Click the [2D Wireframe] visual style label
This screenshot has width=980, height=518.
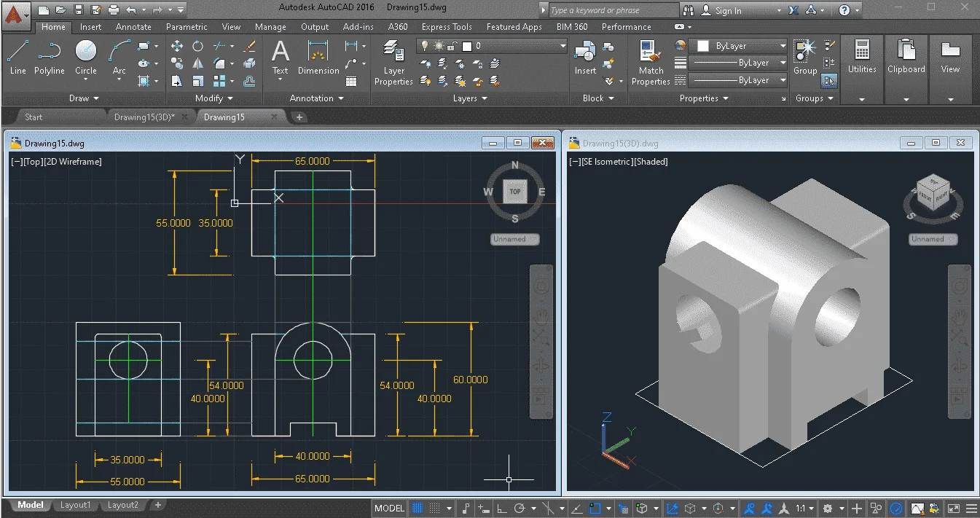(75, 162)
